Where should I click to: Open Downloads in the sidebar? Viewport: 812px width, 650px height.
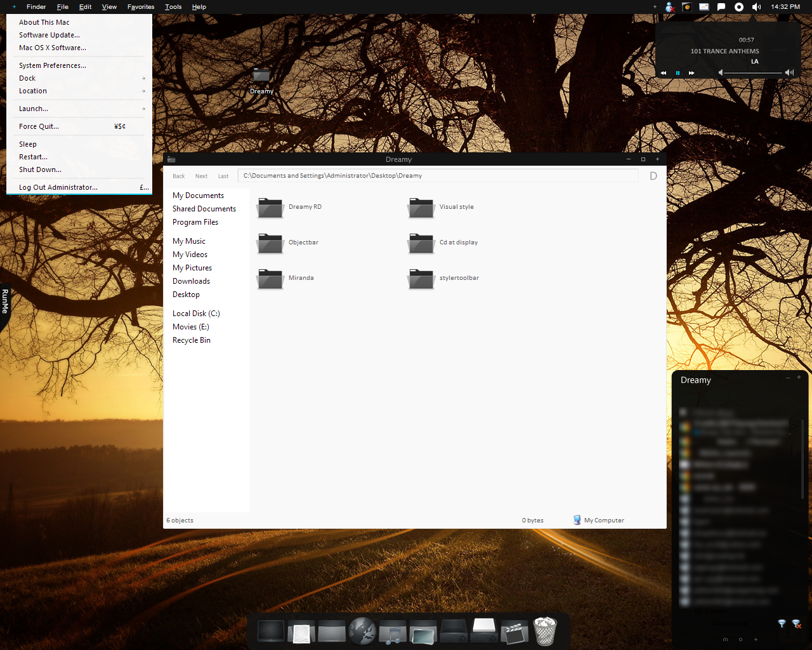[x=191, y=281]
